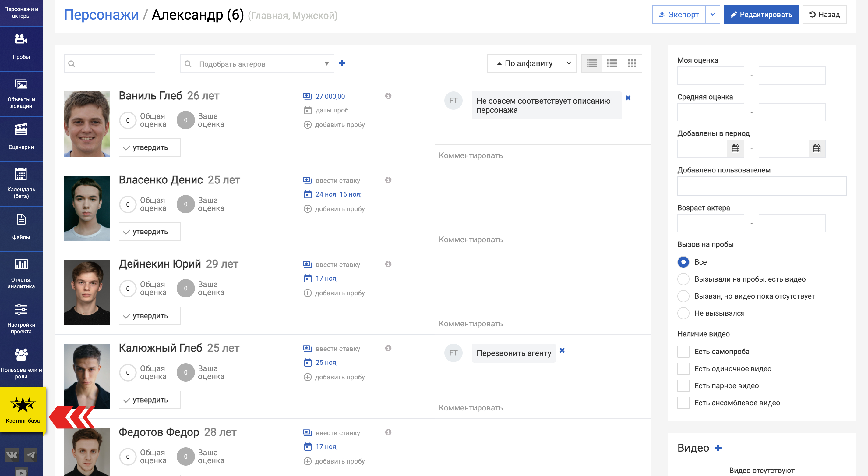This screenshot has width=868, height=476.
Task: Open the Пробы section in sidebar
Action: (x=21, y=48)
